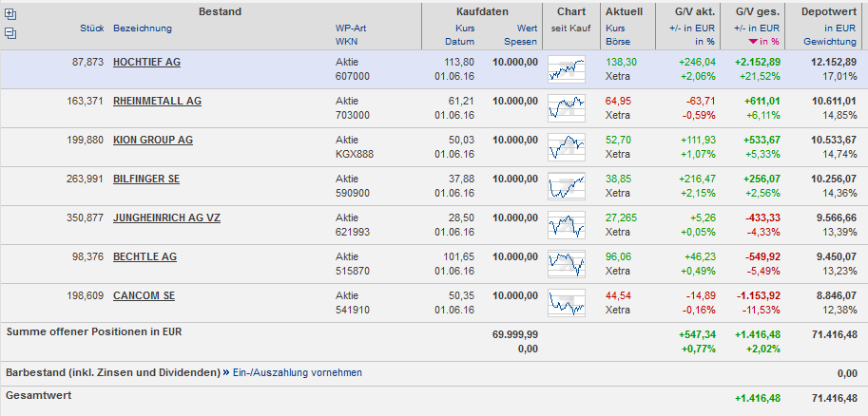Screen dimensions: 868x416
Task: Open the BILFINGER SE stock link
Action: (x=146, y=179)
